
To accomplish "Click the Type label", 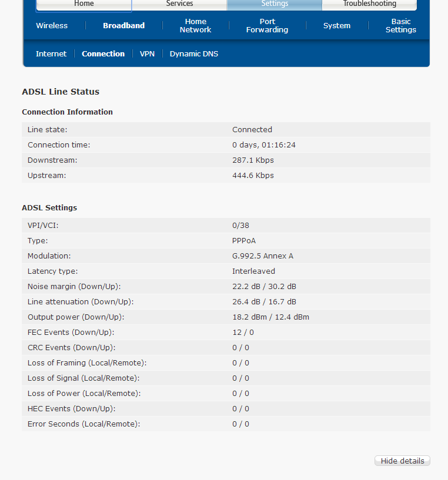I will [x=38, y=241].
